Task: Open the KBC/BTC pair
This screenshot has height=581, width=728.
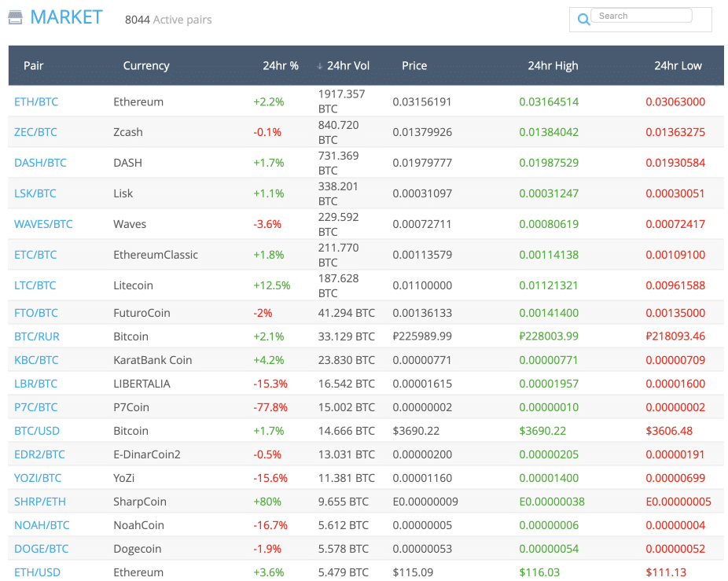Action: pyautogui.click(x=36, y=360)
